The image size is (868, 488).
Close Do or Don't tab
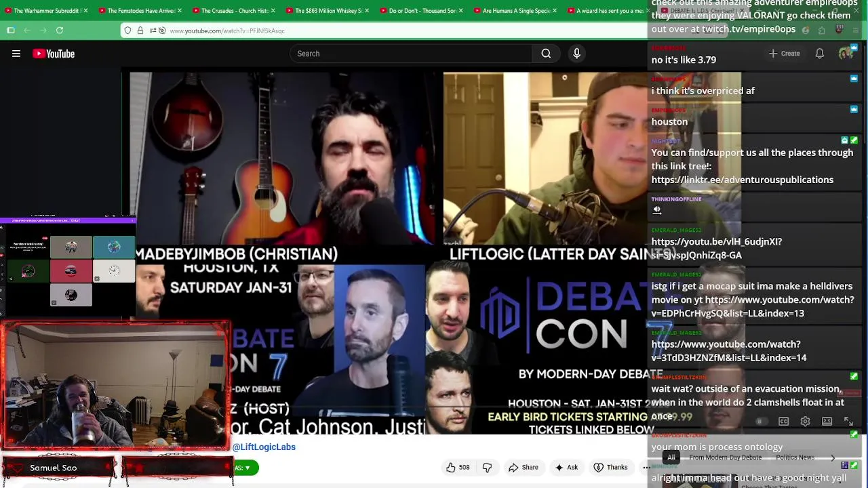461,11
